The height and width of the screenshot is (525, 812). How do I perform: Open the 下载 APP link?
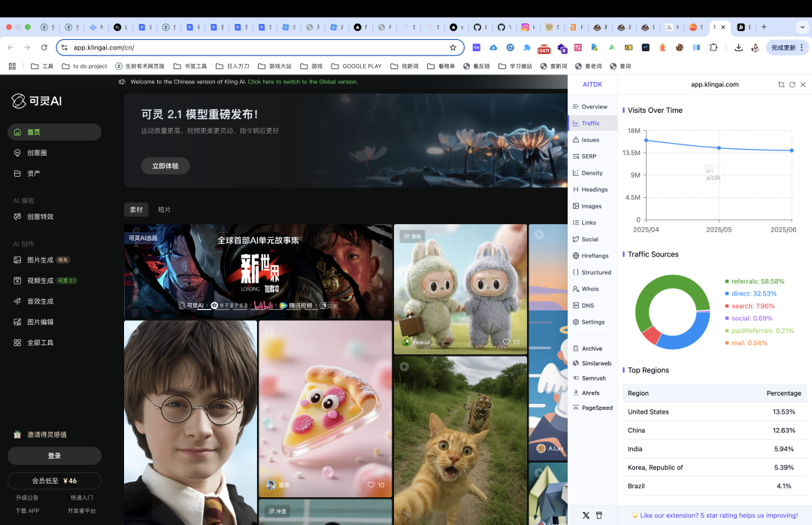point(27,511)
